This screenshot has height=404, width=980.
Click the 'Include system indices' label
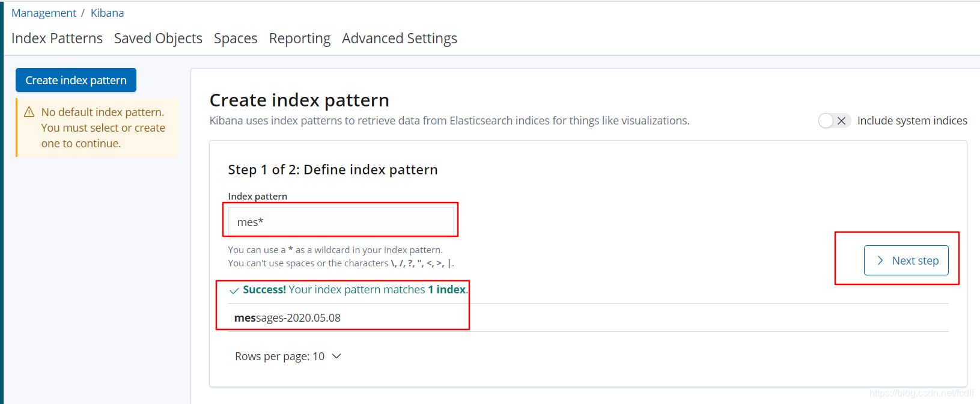coord(912,121)
